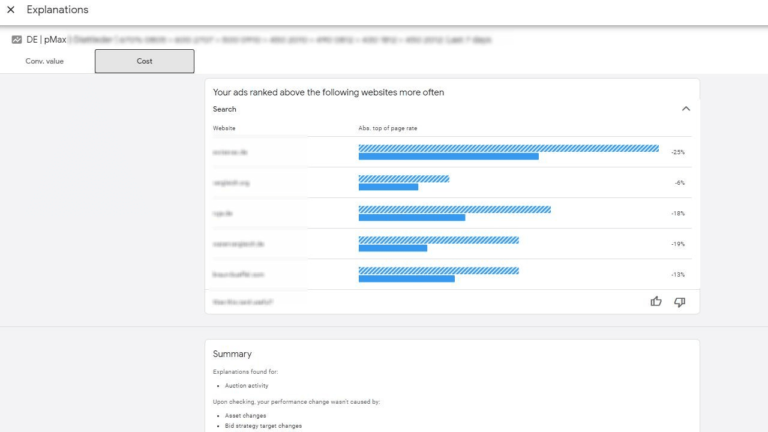Click the Abs. top of page rate header
The width and height of the screenshot is (768, 432).
387,128
